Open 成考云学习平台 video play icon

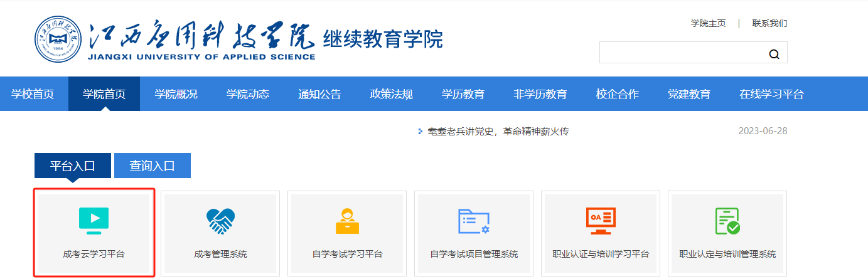point(94,220)
